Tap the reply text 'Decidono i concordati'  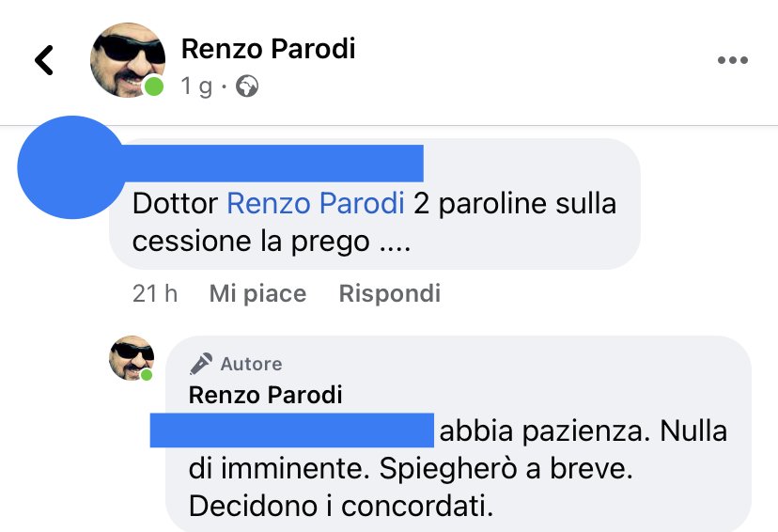[341, 507]
